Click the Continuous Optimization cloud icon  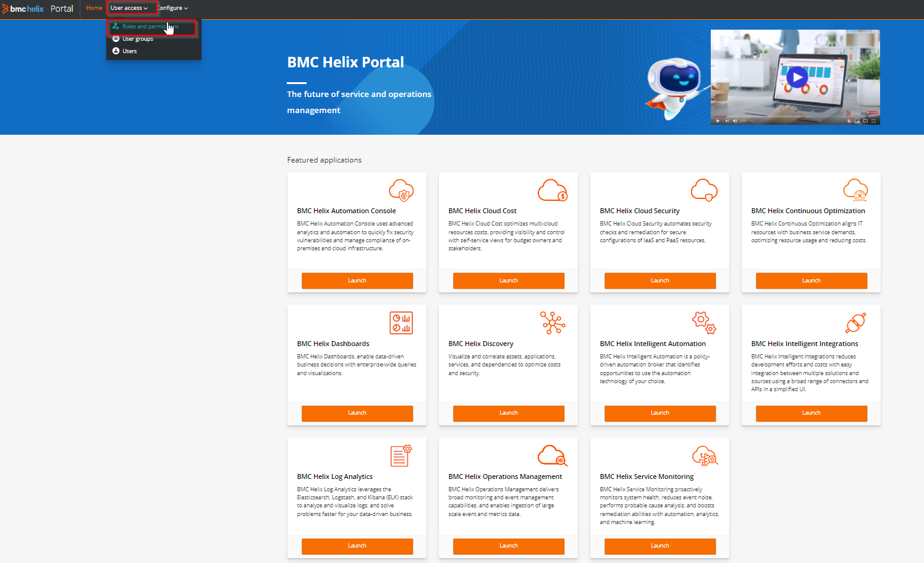[x=855, y=190]
